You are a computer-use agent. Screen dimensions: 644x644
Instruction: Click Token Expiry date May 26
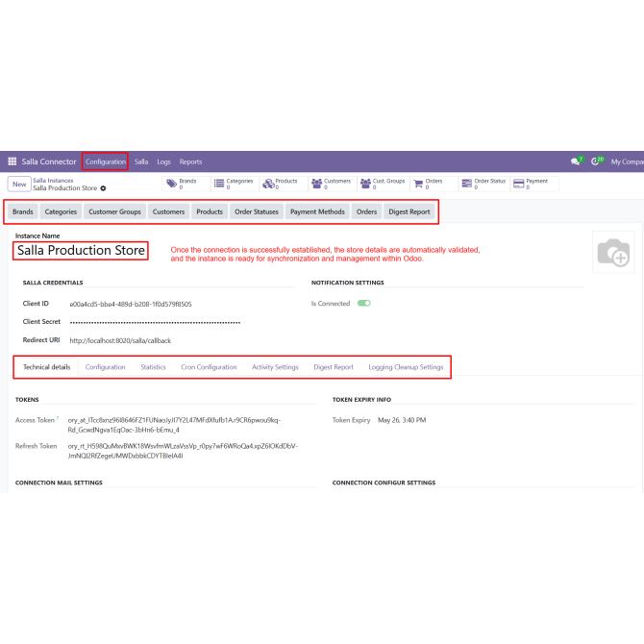coord(402,420)
